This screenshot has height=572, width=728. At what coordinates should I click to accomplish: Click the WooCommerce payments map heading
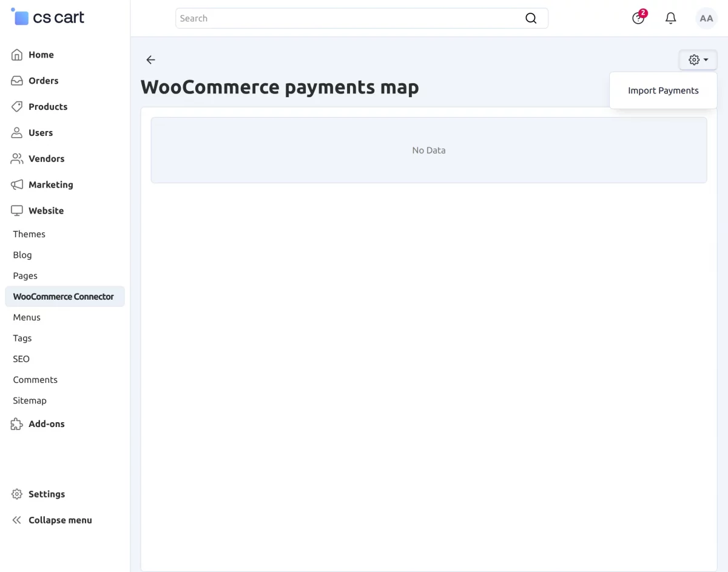280,87
